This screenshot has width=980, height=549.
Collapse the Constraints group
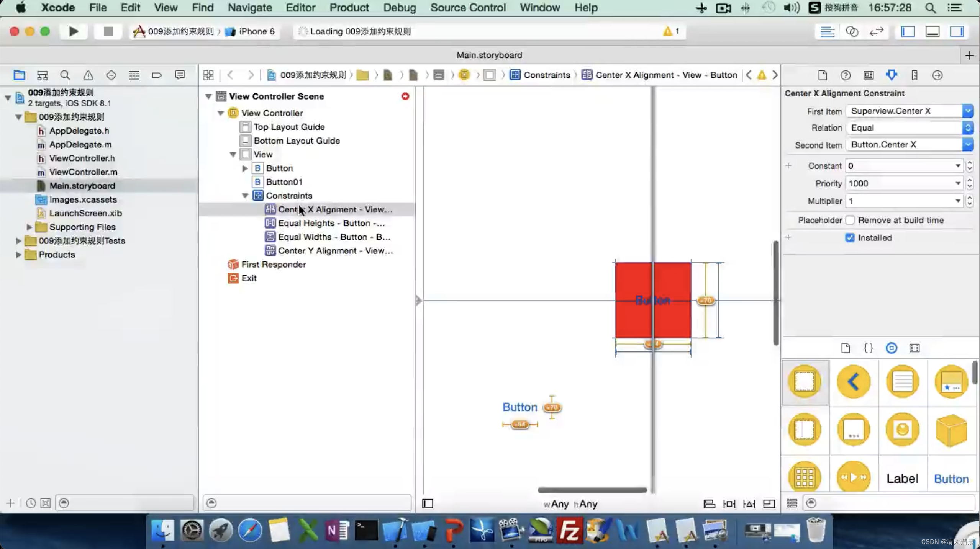(245, 196)
